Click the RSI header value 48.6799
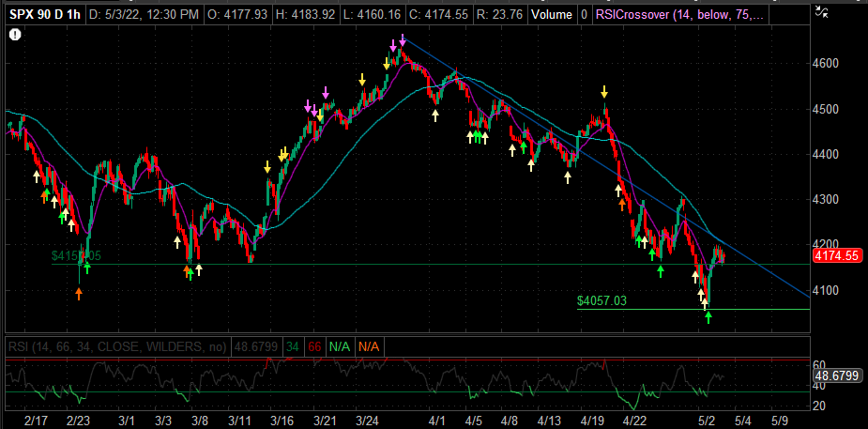The width and height of the screenshot is (868, 429). click(256, 347)
